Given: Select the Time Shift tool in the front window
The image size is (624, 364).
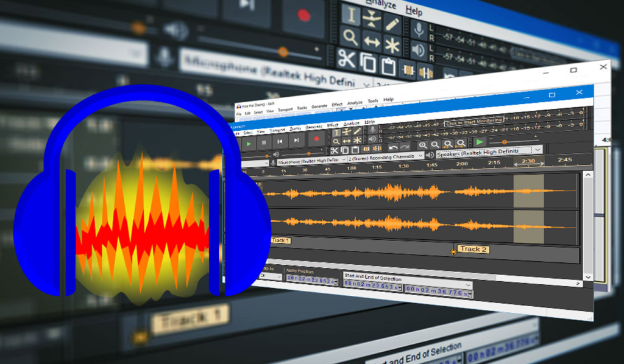Looking at the screenshot, I should (x=347, y=141).
